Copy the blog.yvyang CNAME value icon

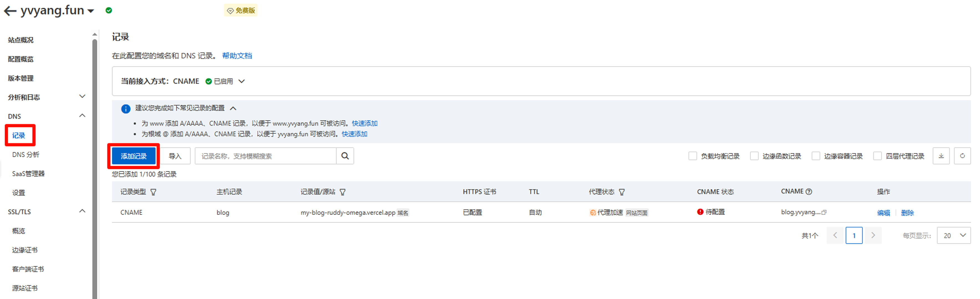click(824, 212)
